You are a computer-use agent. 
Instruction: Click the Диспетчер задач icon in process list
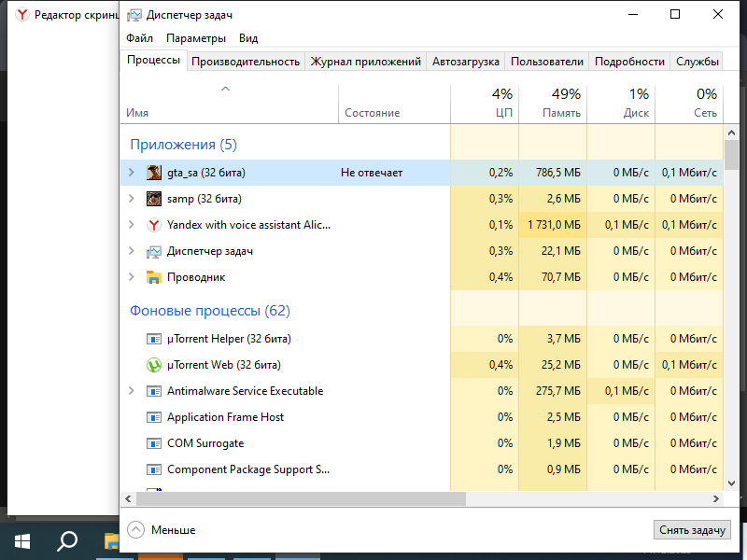pos(154,251)
